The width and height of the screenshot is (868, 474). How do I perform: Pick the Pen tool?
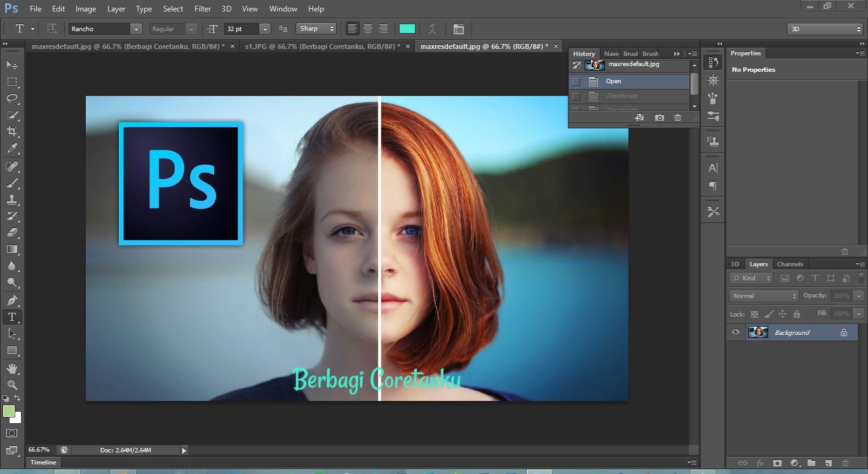click(12, 300)
